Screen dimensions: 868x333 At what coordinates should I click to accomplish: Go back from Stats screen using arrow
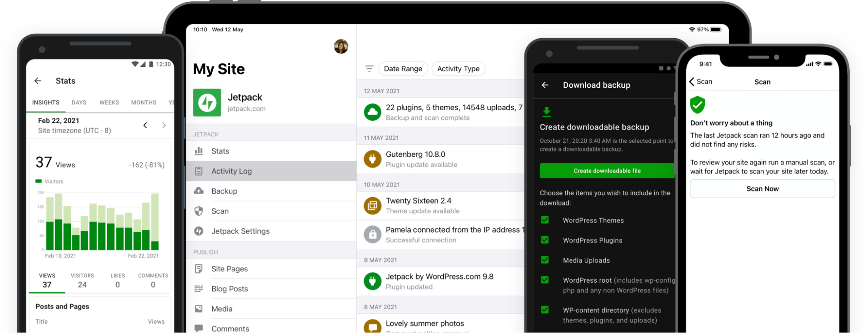[38, 81]
